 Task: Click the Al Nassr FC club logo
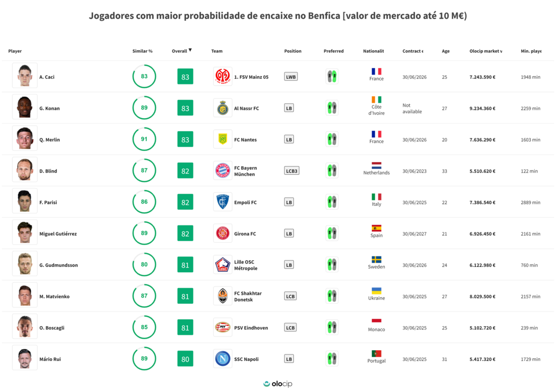[223, 108]
